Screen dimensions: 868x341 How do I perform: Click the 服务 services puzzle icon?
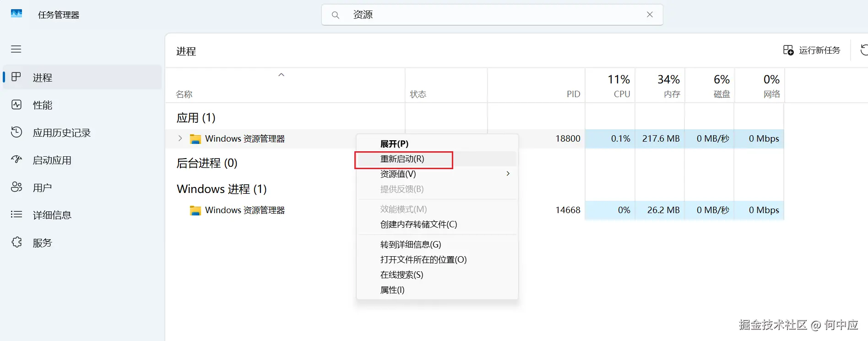click(16, 242)
